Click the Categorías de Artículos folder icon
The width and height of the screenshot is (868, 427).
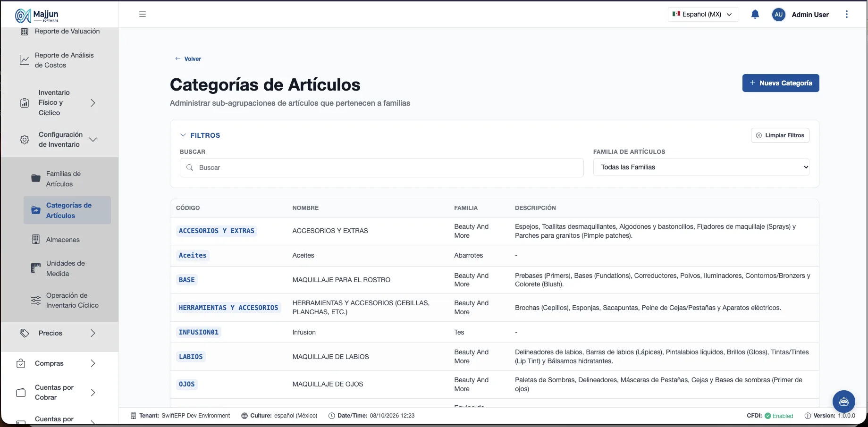click(x=36, y=210)
